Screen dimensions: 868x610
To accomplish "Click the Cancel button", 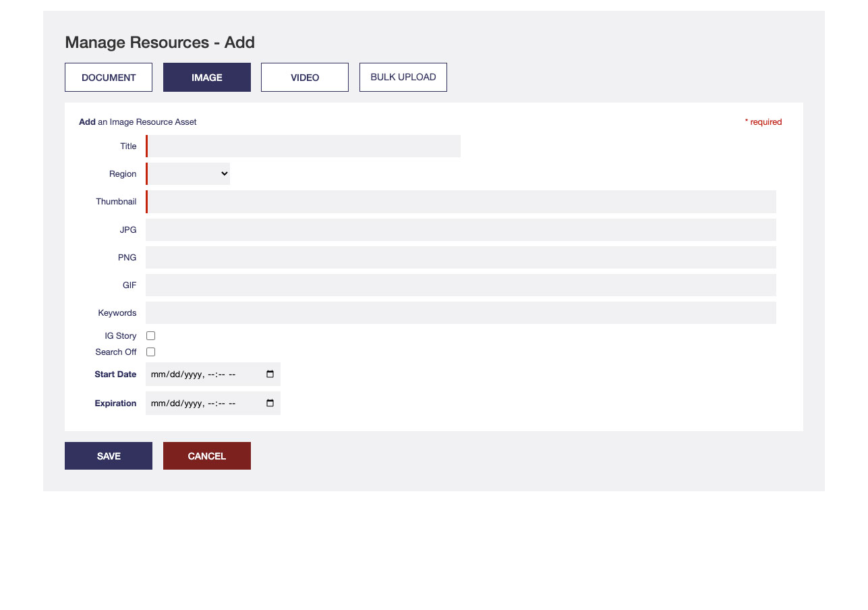I will 207,456.
